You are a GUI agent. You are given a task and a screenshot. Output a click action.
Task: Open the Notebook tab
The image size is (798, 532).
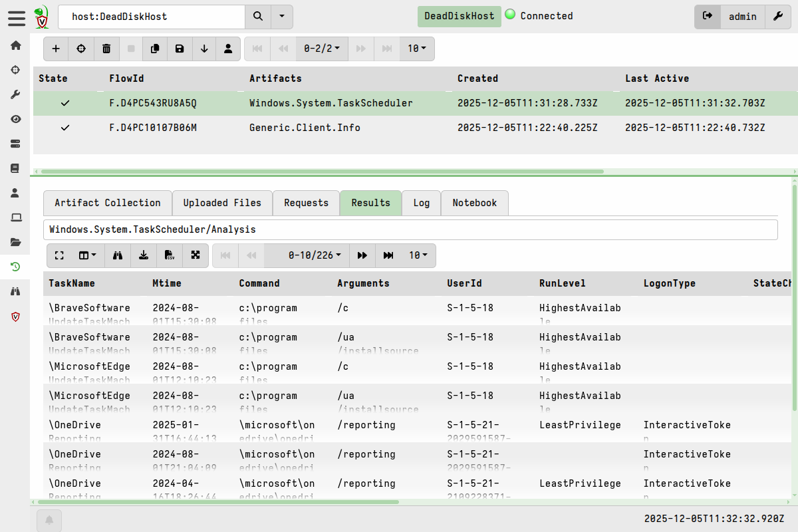[474, 203]
